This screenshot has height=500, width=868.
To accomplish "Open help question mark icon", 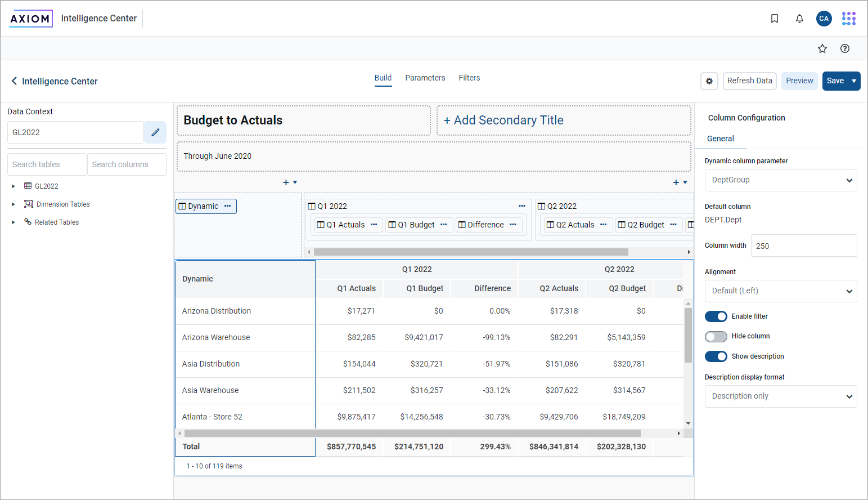I will [x=845, y=48].
